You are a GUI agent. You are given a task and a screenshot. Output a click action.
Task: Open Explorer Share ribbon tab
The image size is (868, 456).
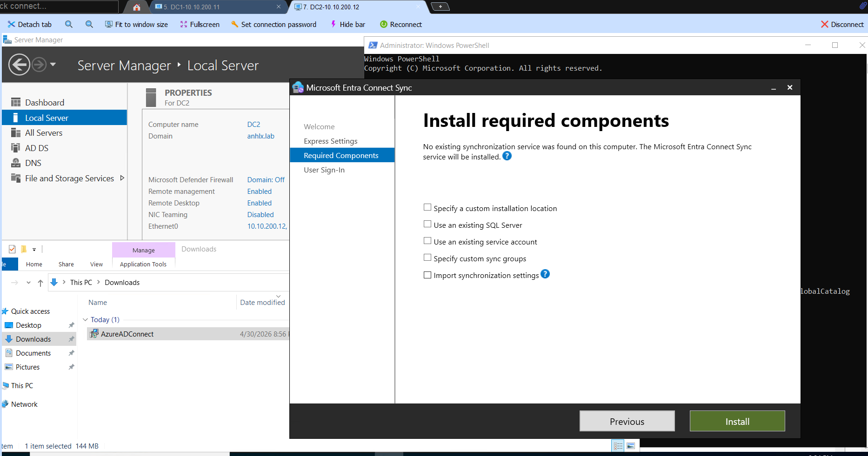pyautogui.click(x=66, y=264)
